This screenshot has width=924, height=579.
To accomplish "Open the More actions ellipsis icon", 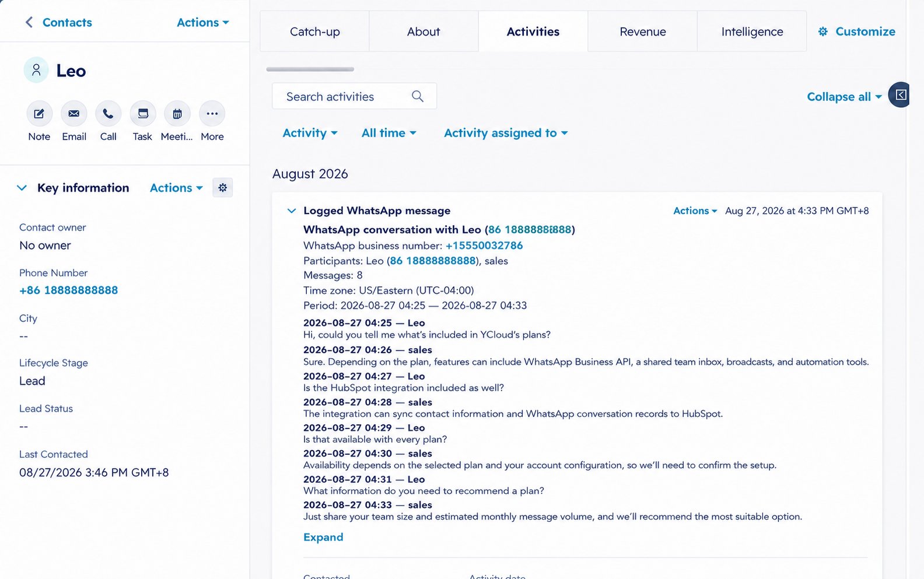I will click(x=212, y=114).
